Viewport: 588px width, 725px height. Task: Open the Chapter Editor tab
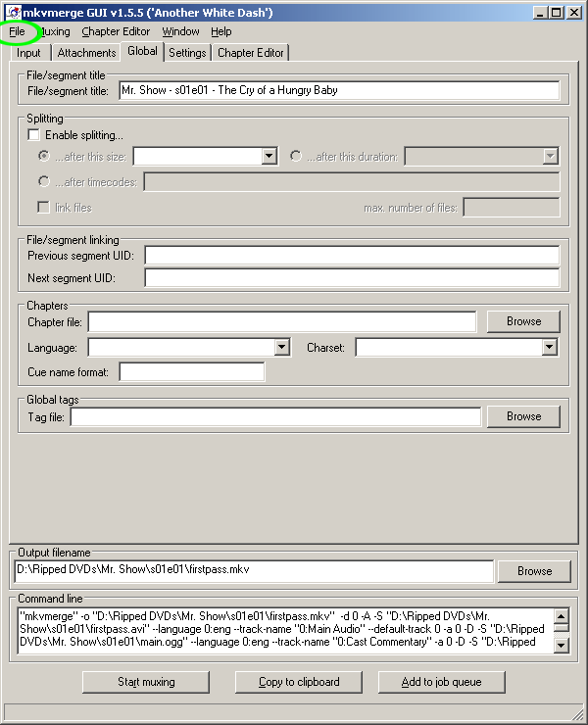tap(251, 53)
